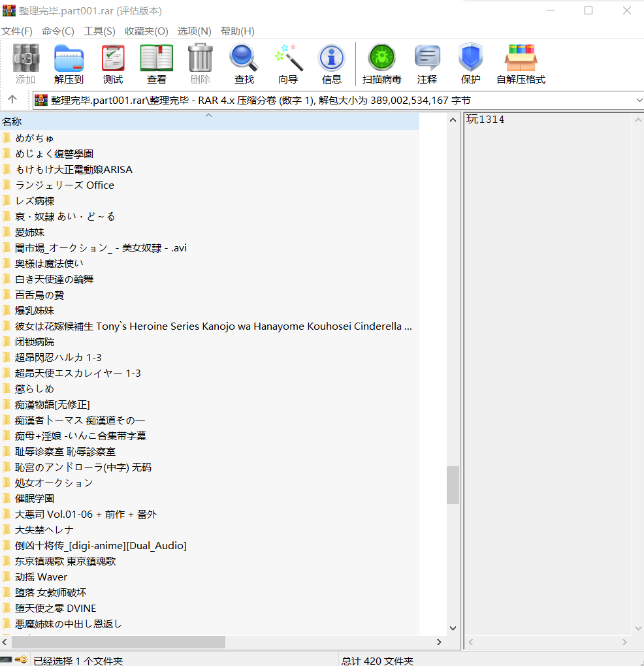
Task: Click folder icon beside レズ病棟
Action: pyautogui.click(x=7, y=200)
